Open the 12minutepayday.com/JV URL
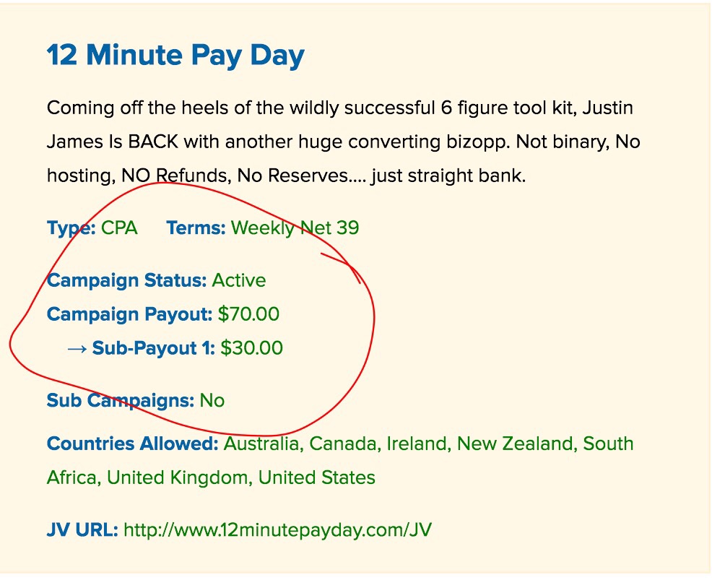 coord(277,530)
